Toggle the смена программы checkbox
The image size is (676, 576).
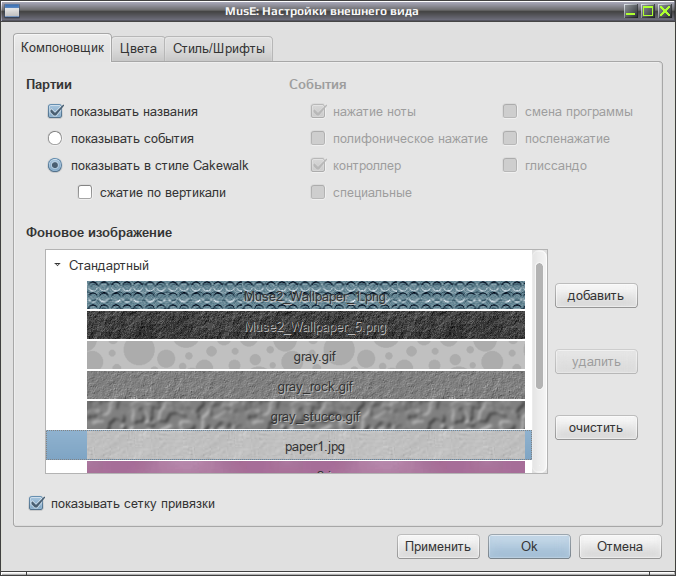pyautogui.click(x=510, y=111)
